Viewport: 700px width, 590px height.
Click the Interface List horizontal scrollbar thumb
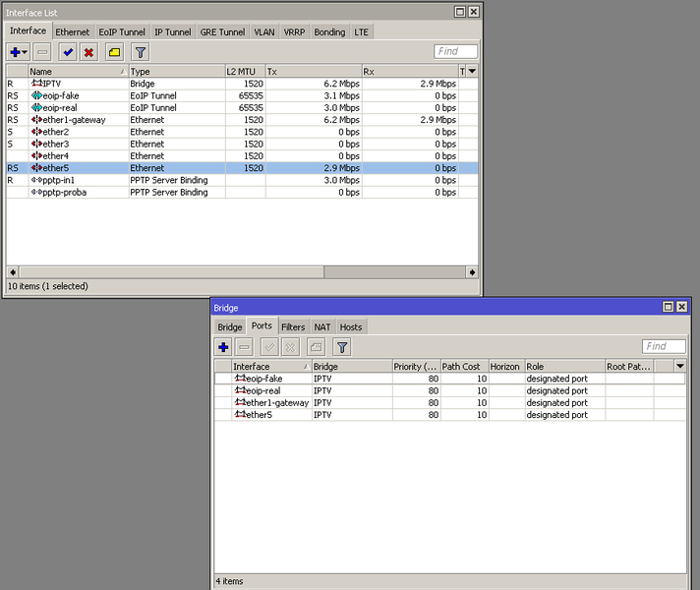point(172,272)
